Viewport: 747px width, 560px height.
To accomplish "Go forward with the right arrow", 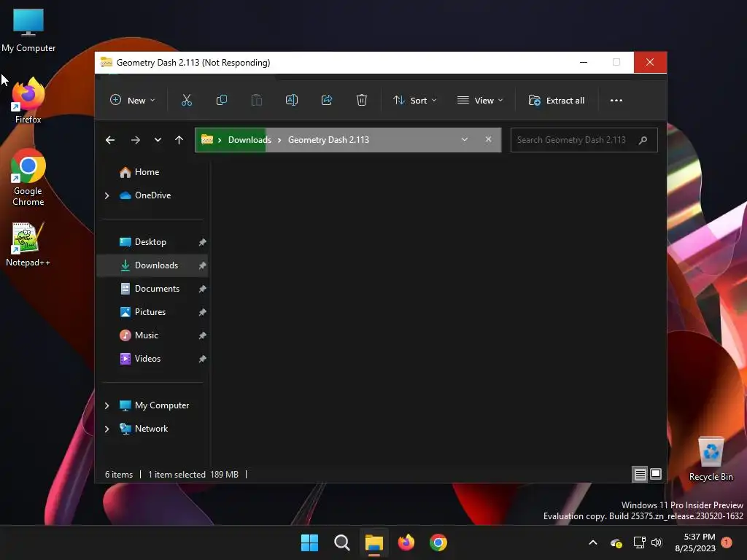I will (x=135, y=140).
